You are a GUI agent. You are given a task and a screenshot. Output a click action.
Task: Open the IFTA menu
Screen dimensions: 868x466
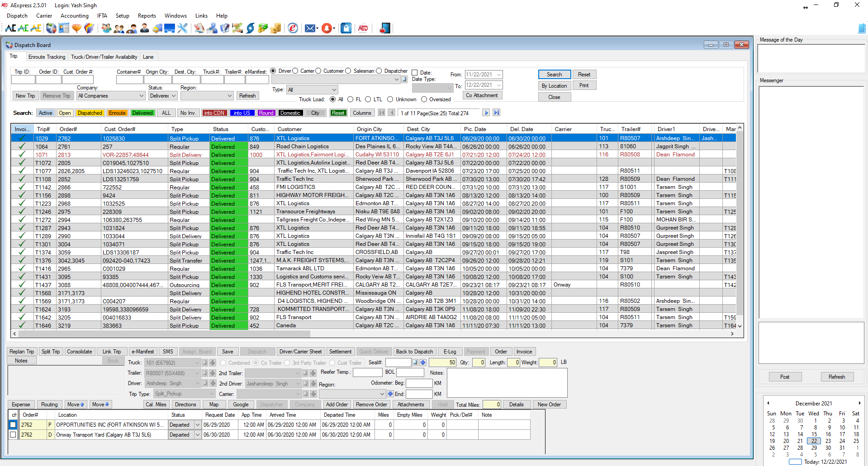[x=102, y=15]
